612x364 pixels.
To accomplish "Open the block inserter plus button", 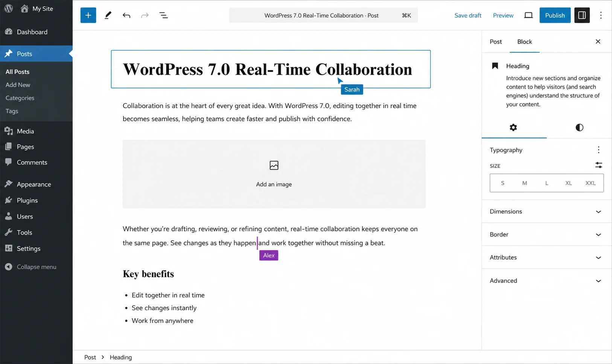I will click(88, 15).
